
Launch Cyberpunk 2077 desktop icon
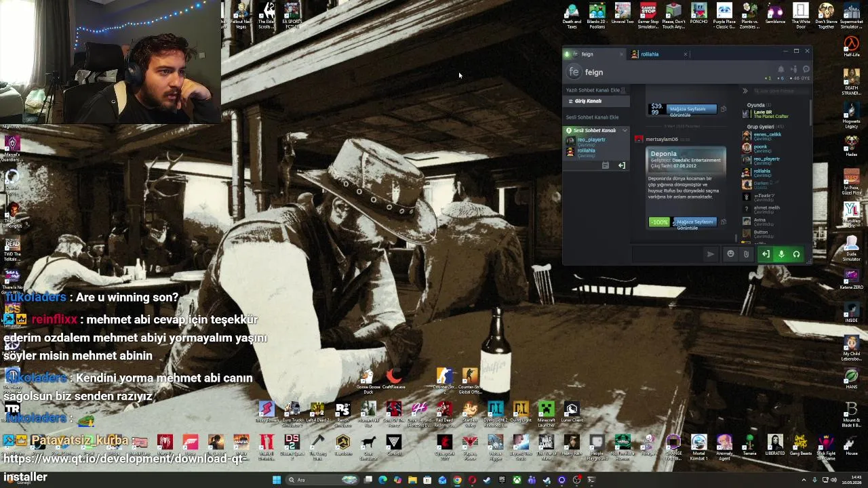tap(444, 447)
